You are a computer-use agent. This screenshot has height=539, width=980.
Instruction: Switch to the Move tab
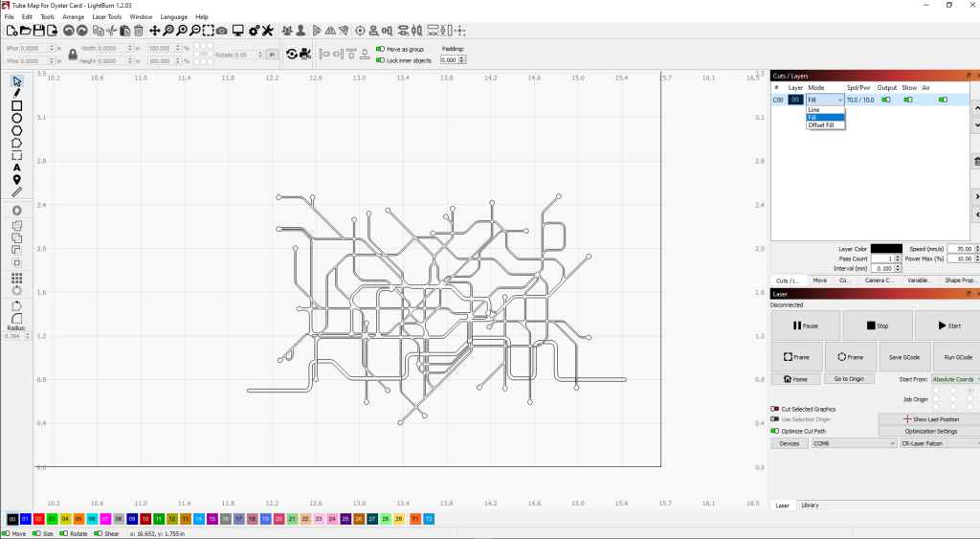(x=820, y=281)
